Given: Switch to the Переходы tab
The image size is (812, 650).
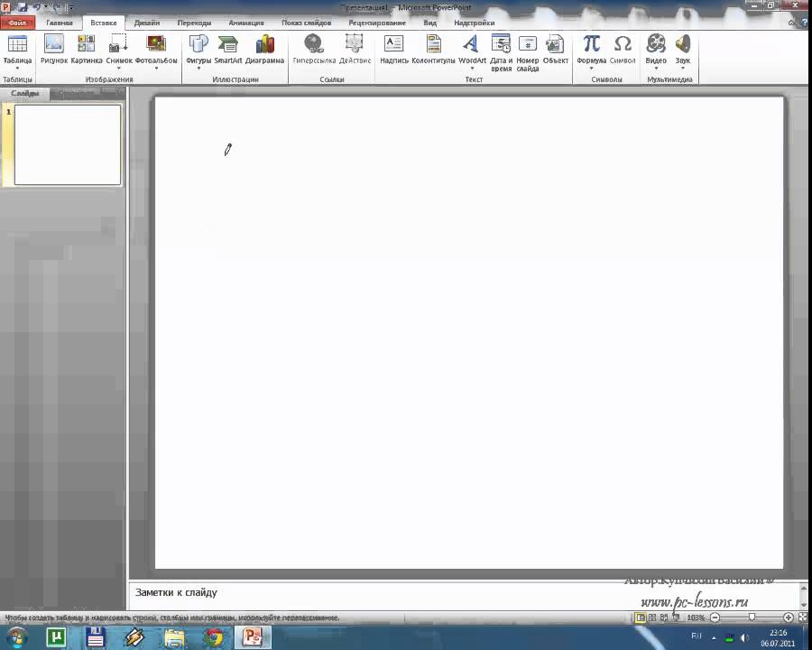Looking at the screenshot, I should [194, 23].
